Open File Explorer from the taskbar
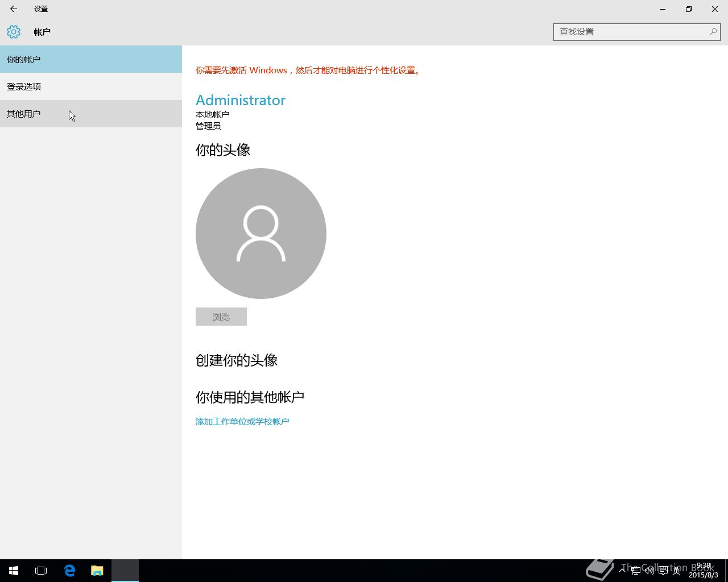This screenshot has width=728, height=582. (97, 571)
